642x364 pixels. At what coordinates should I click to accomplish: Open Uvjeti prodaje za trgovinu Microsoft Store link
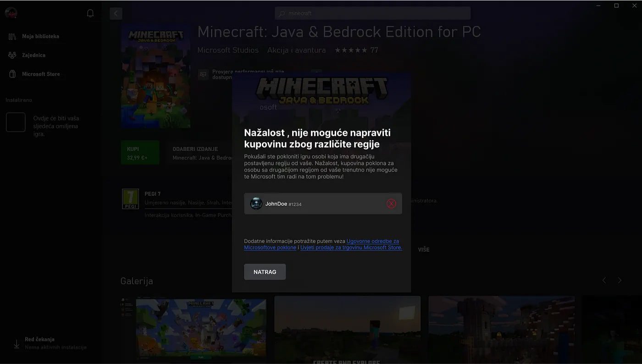tap(351, 248)
